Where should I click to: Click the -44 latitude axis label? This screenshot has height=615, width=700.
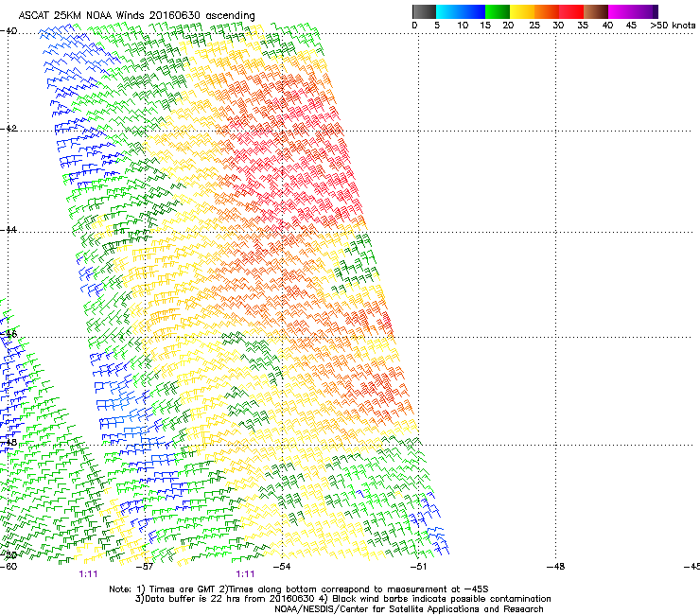9,230
